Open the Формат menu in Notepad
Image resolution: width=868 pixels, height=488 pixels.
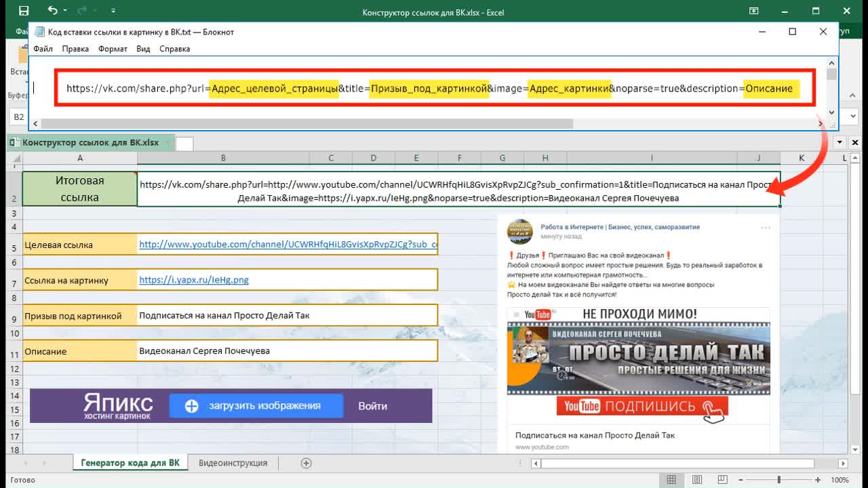pyautogui.click(x=113, y=49)
